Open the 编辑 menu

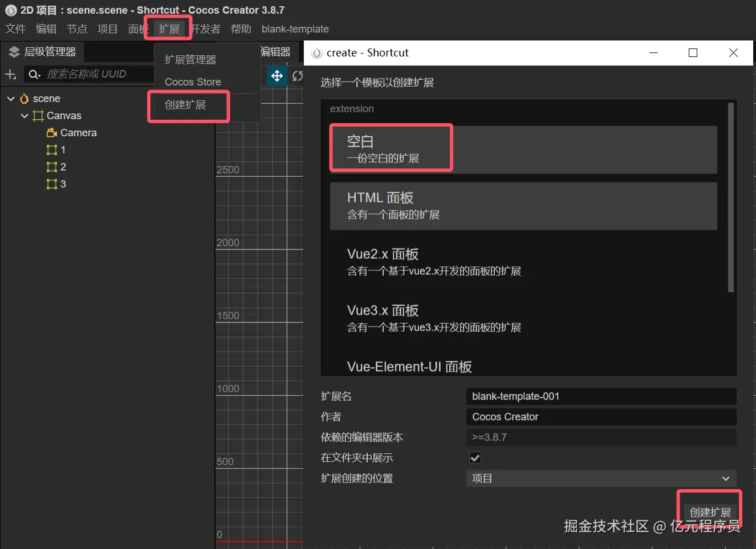46,29
